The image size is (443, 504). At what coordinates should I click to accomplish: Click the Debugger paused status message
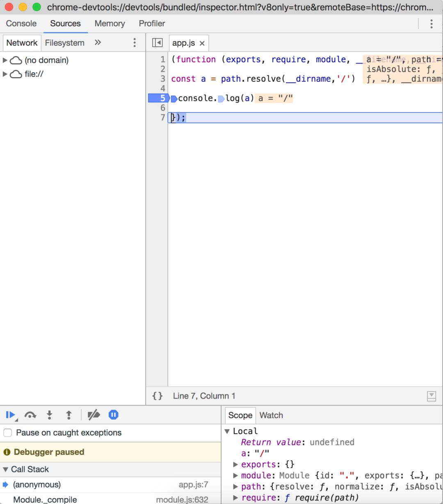[x=49, y=452]
